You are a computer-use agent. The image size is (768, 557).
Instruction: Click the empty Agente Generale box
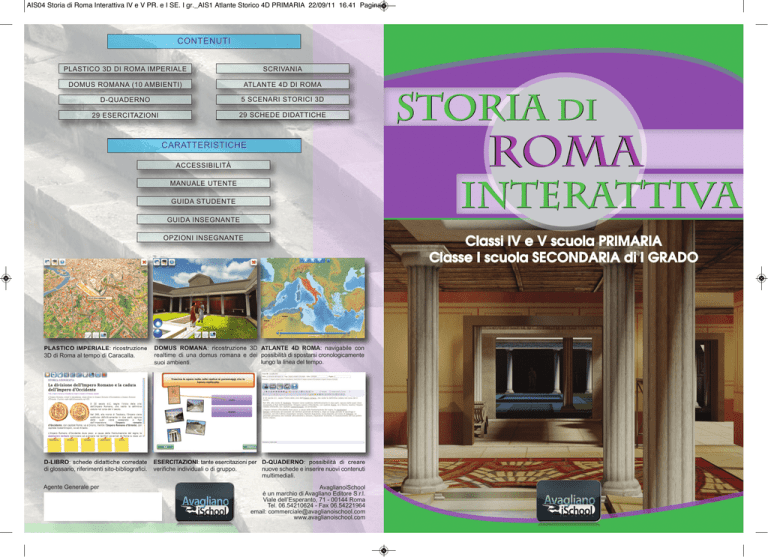[x=103, y=507]
